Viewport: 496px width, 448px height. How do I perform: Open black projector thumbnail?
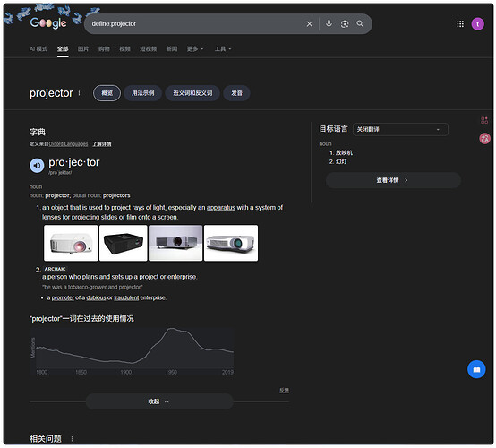pos(124,243)
